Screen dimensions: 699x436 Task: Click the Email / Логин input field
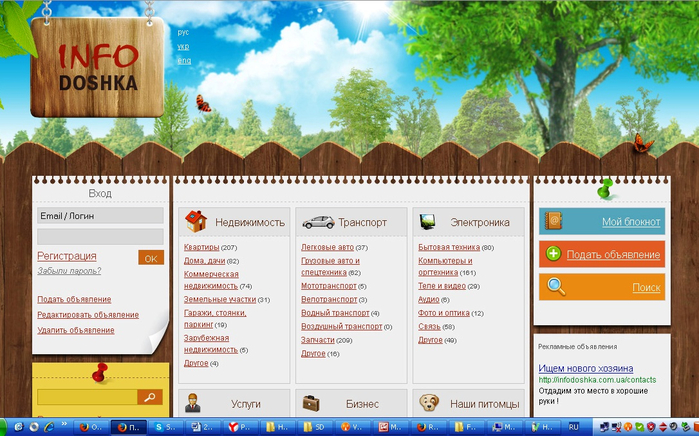[x=100, y=216]
